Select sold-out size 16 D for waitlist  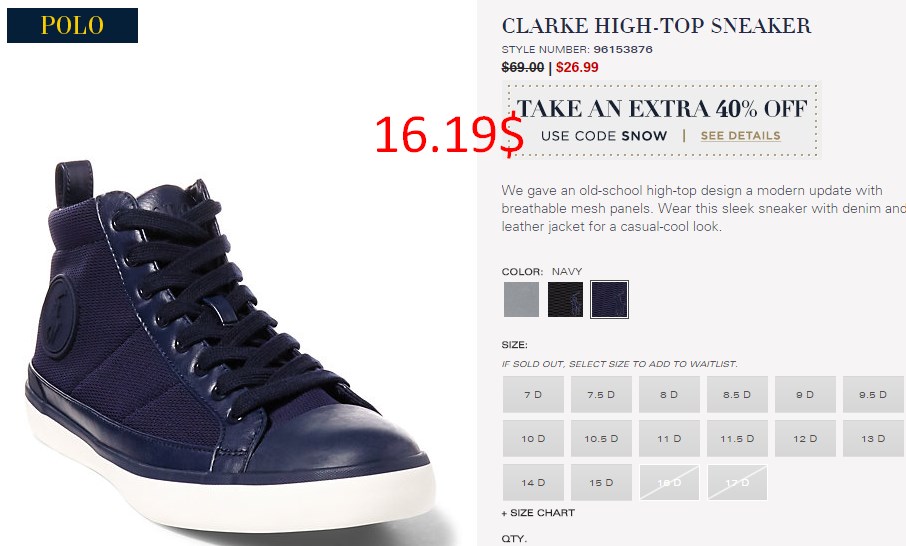[669, 482]
